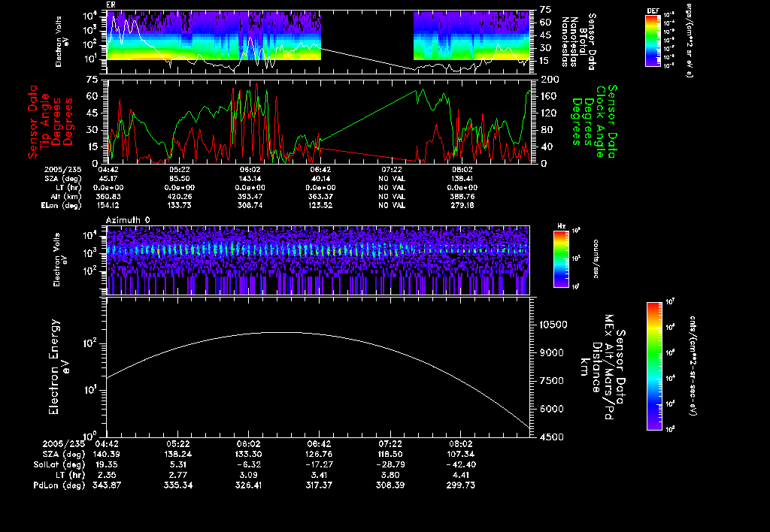The height and width of the screenshot is (532, 770).
Task: Click upper table ELon value 154.12
Action: (x=108, y=205)
